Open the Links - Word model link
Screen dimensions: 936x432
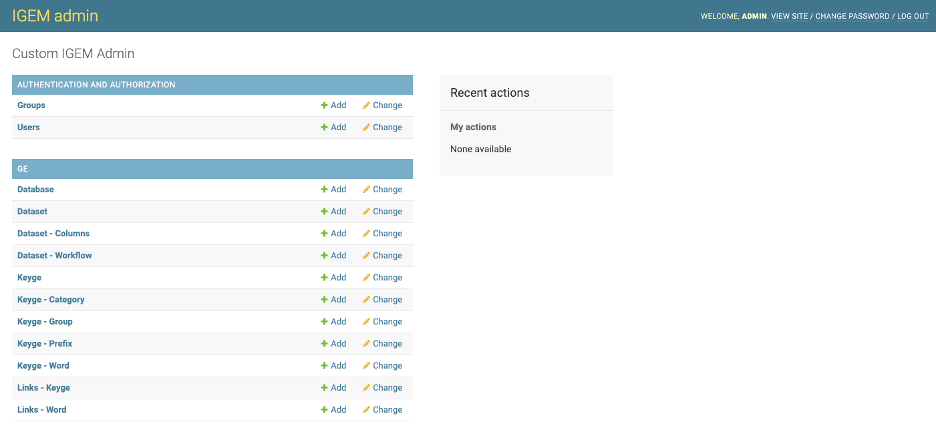[42, 410]
